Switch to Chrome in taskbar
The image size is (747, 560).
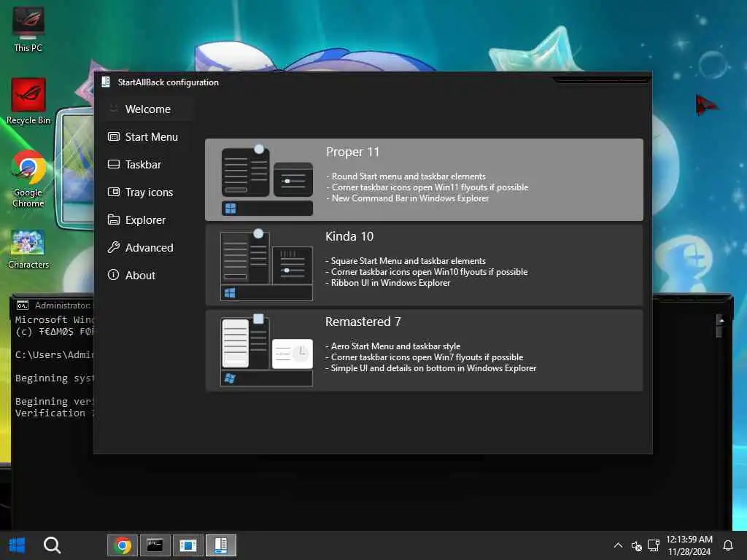123,545
